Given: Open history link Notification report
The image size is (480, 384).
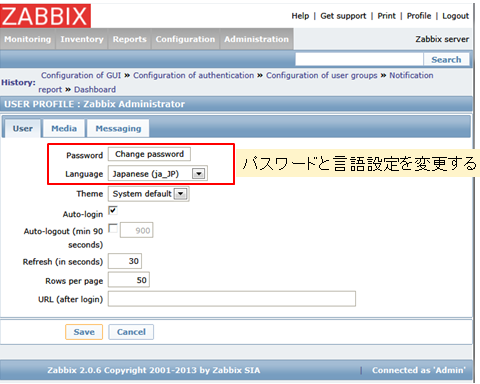Looking at the screenshot, I should click(x=411, y=76).
